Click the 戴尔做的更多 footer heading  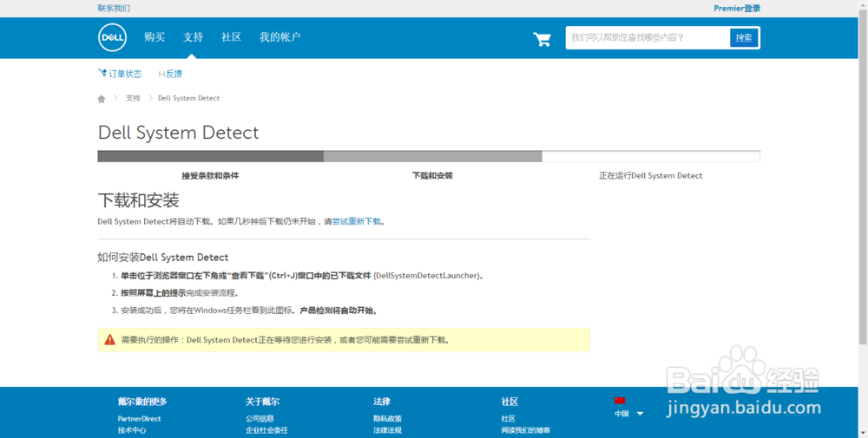click(x=142, y=402)
